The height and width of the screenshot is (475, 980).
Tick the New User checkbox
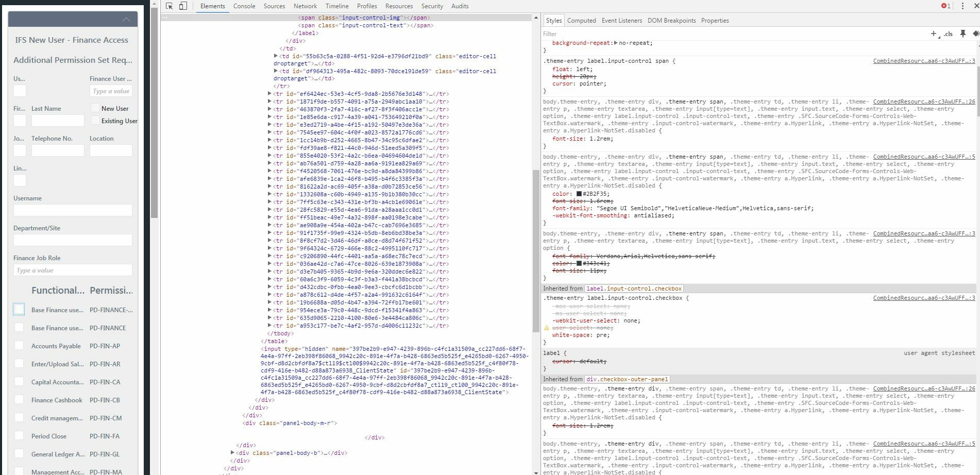pos(95,108)
